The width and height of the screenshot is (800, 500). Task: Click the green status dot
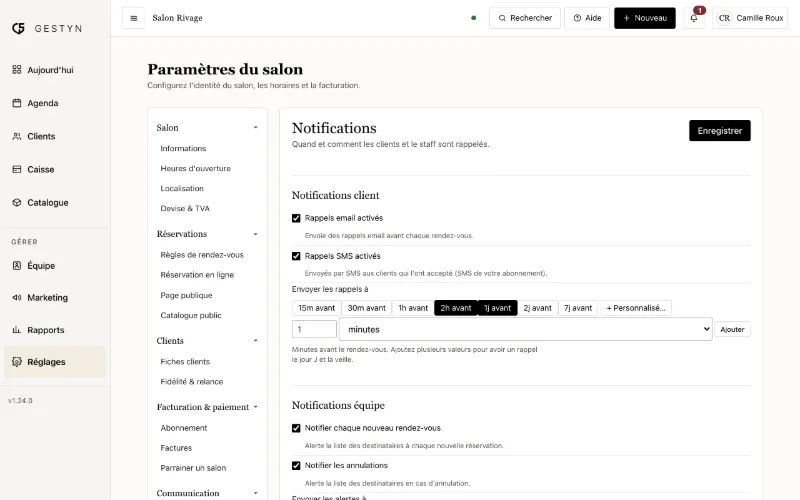pyautogui.click(x=473, y=18)
